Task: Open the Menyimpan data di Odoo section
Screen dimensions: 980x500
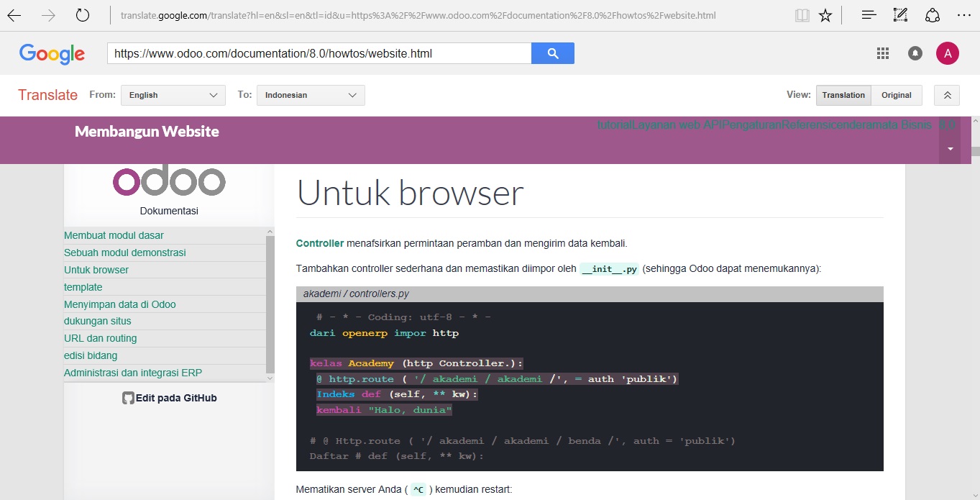Action: (x=120, y=304)
